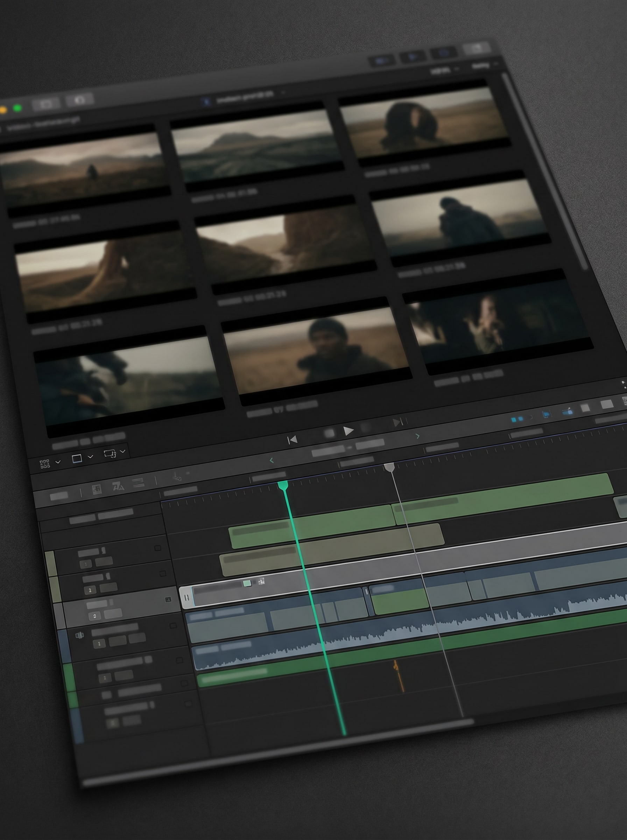Image resolution: width=627 pixels, height=840 pixels.
Task: Click the stop square left of play
Action: point(329,433)
